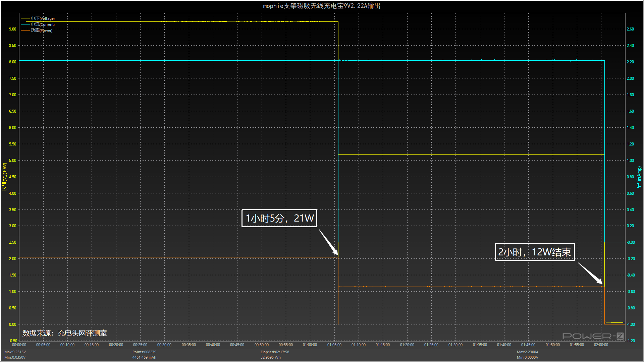Select the "1小时5分，21W" annotation box

coord(279,218)
